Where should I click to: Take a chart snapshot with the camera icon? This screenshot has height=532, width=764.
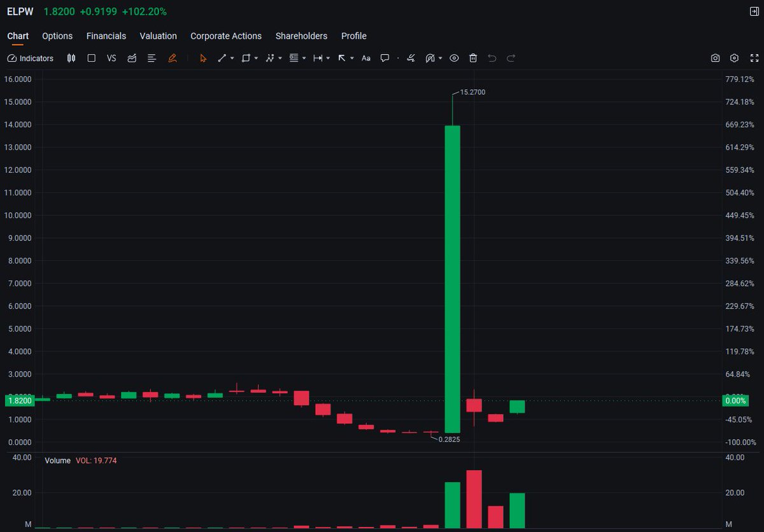tap(715, 58)
